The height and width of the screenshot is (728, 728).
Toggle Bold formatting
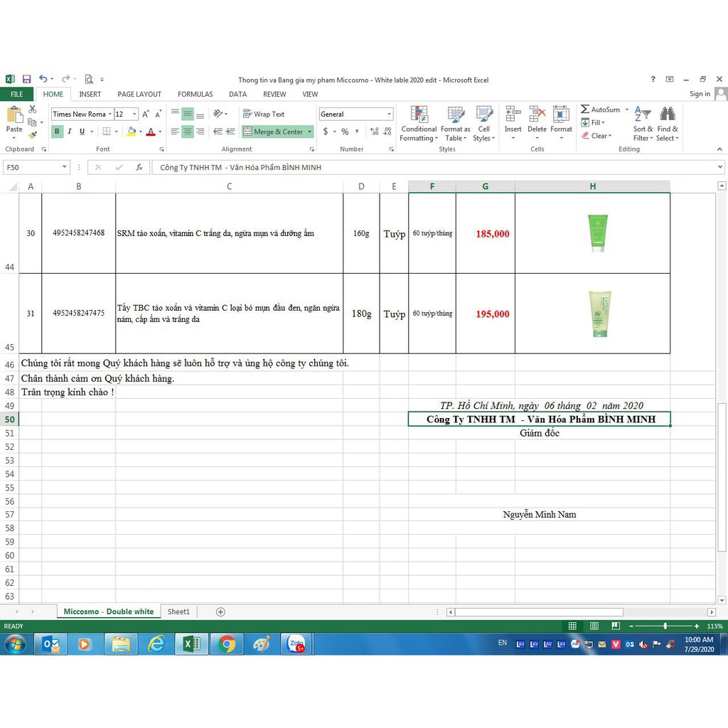[57, 132]
